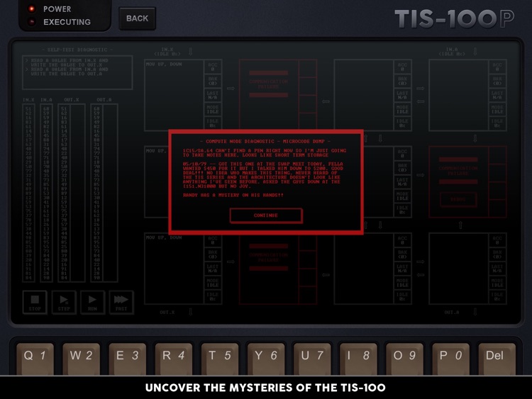Click the DEBUG button in the failed node
Image resolution: width=532 pixels, height=399 pixels.
pos(458,199)
